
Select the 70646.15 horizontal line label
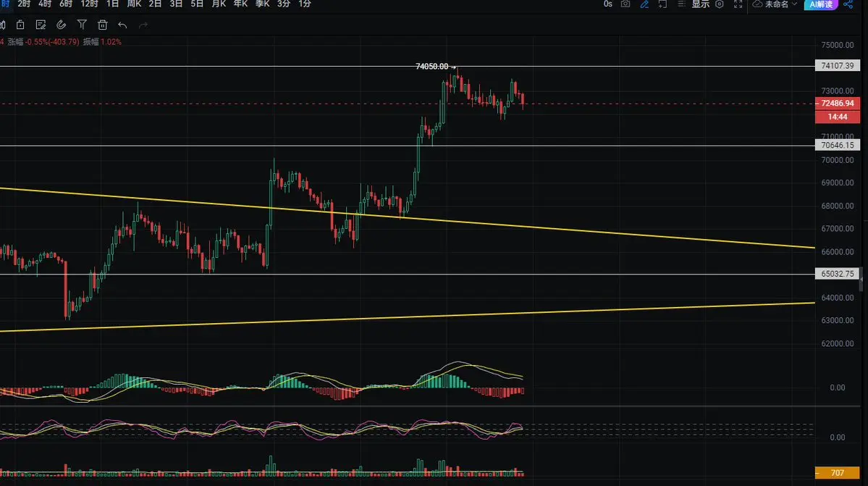838,145
